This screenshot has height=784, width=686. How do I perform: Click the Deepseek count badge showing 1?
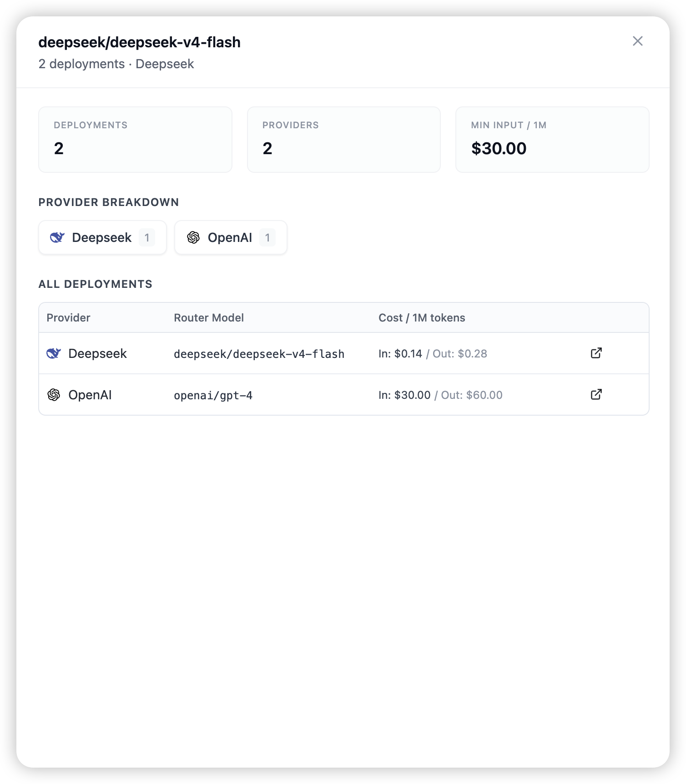(x=147, y=237)
